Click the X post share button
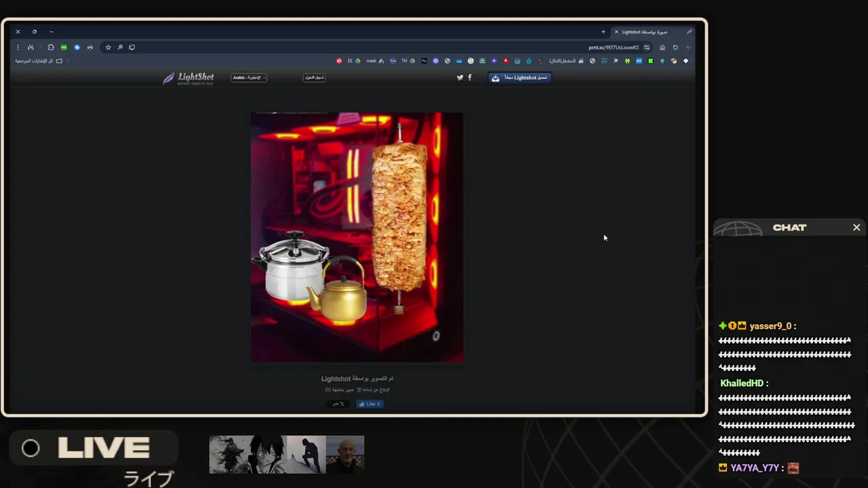The height and width of the screenshot is (488, 868). (x=338, y=404)
